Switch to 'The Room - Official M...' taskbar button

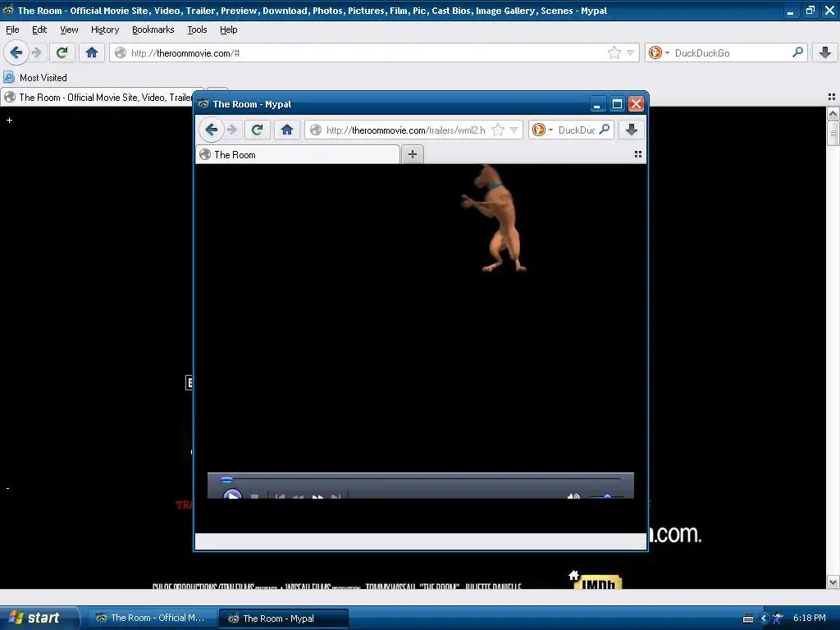point(151,618)
